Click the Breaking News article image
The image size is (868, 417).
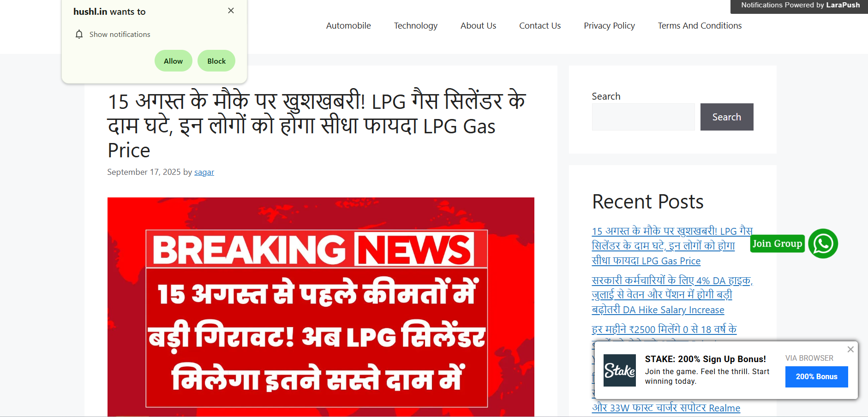click(x=321, y=307)
